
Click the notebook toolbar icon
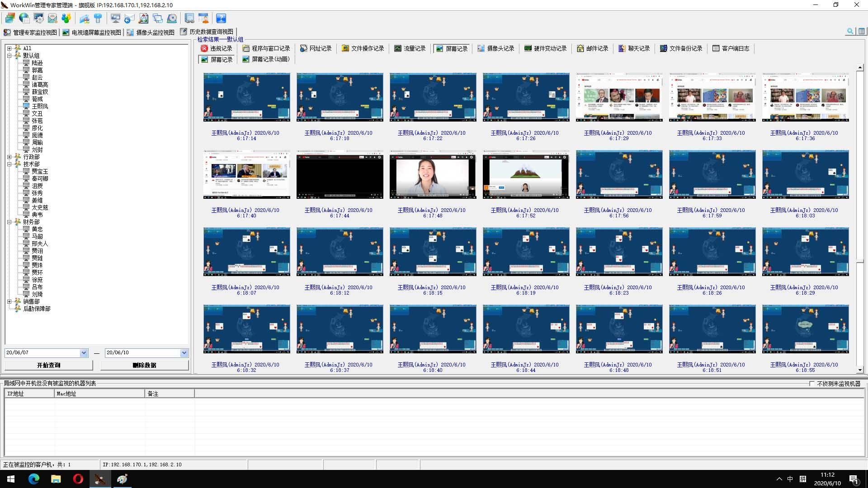pos(189,18)
